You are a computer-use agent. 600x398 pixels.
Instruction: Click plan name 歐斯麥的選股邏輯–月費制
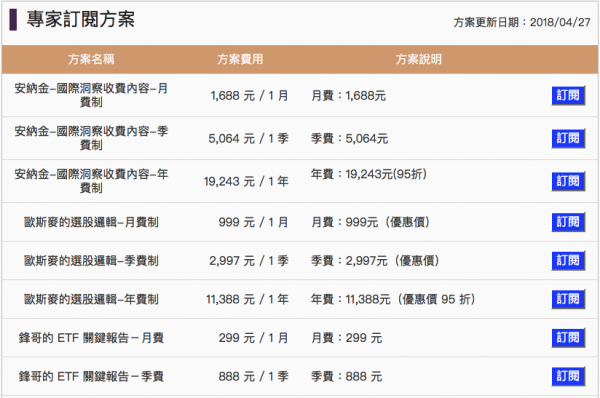(x=91, y=222)
